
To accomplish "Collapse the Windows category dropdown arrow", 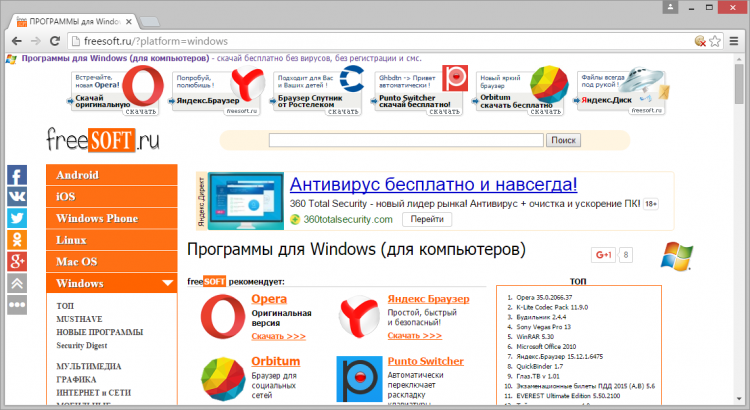I will point(167,283).
